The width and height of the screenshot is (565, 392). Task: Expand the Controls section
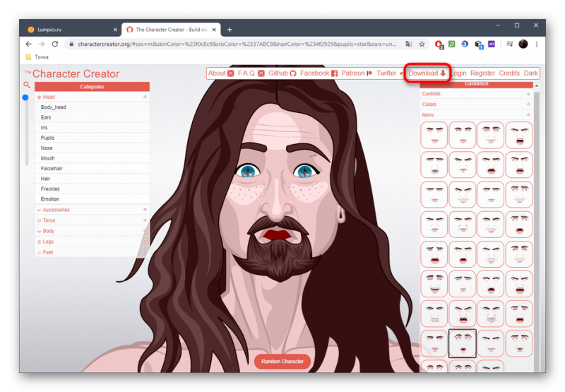[476, 94]
